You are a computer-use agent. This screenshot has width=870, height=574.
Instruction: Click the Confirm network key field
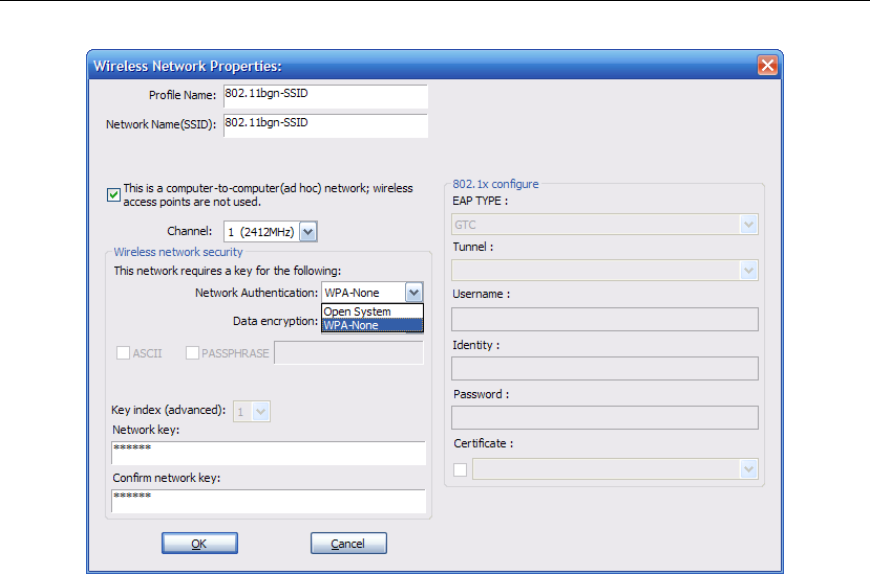coord(269,501)
